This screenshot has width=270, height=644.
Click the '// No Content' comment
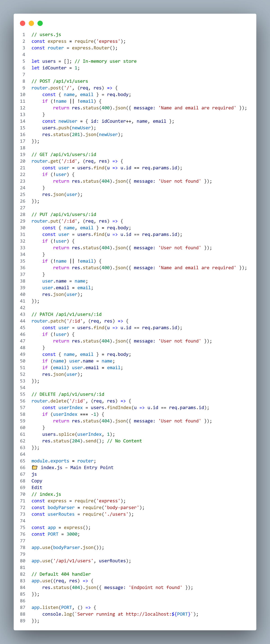[x=124, y=441]
